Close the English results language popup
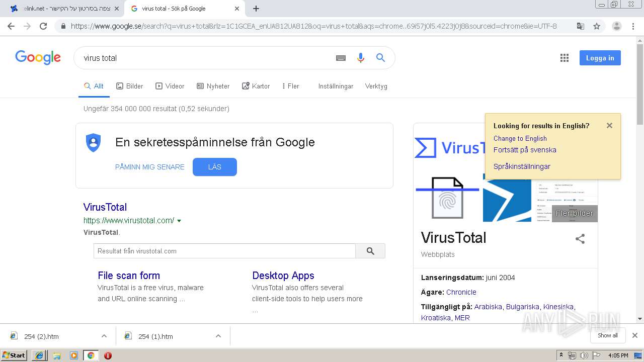 (x=609, y=126)
